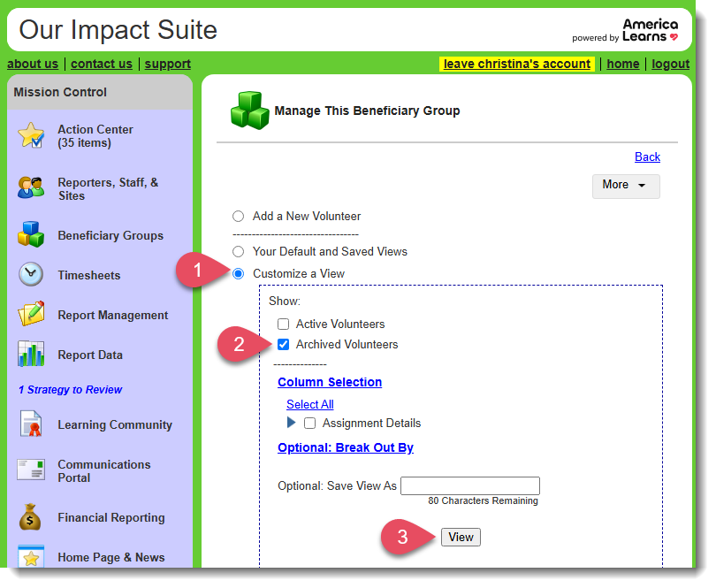Select Your Default and Saved Views option

click(239, 252)
